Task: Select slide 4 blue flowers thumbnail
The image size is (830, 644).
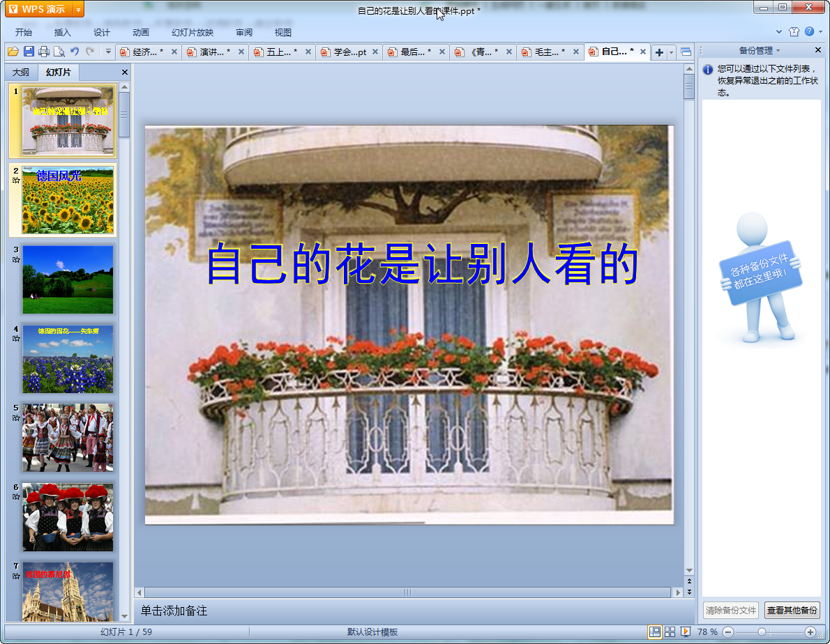Action: [x=68, y=359]
